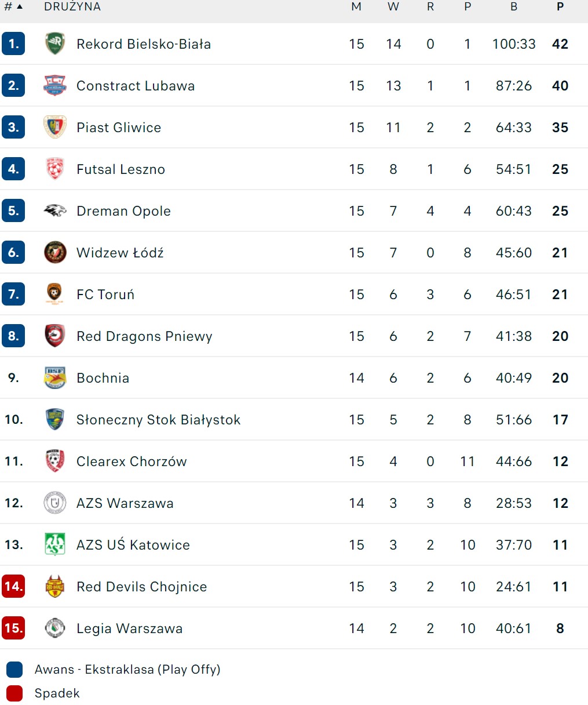The image size is (588, 705).
Task: Click the AZS UŚ Katowice green logo
Action: 55,545
